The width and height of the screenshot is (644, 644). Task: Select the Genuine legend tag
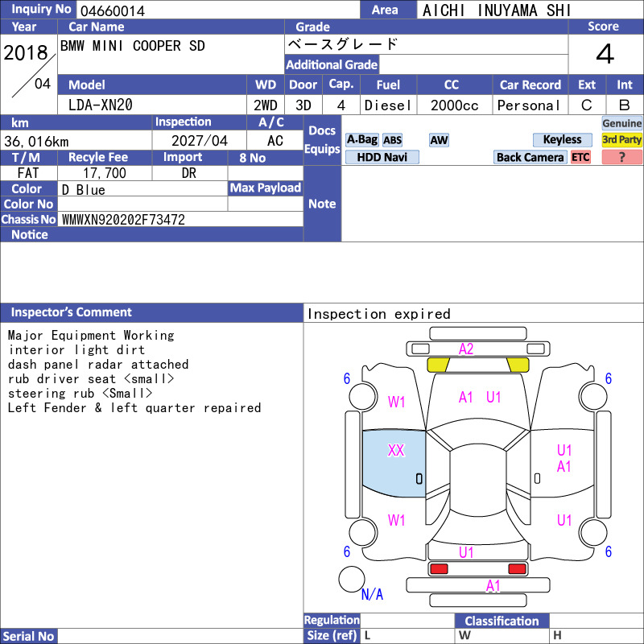621,123
